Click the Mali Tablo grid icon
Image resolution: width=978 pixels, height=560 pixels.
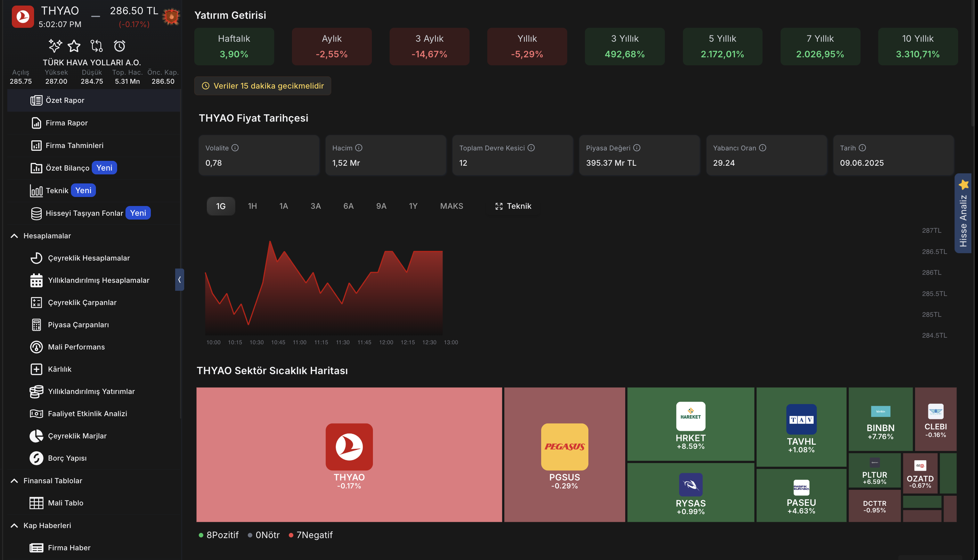[36, 503]
